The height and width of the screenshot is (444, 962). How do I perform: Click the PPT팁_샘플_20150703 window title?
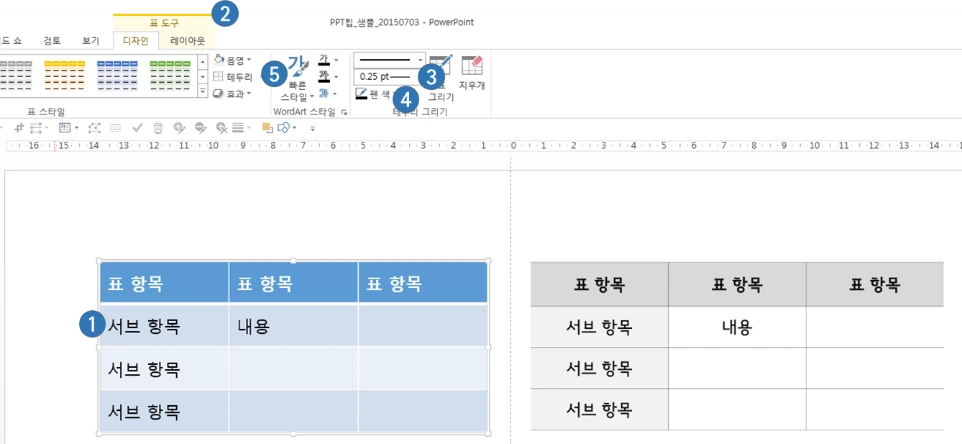402,22
